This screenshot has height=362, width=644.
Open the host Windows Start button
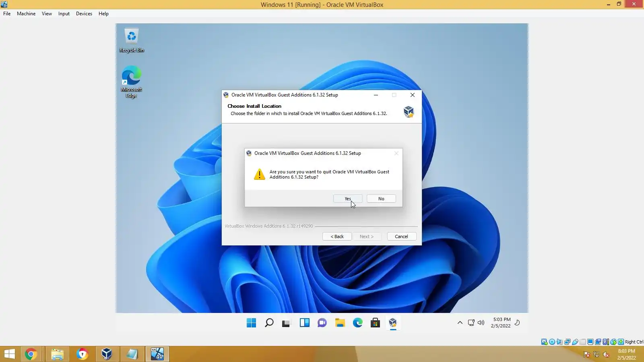[9, 354]
